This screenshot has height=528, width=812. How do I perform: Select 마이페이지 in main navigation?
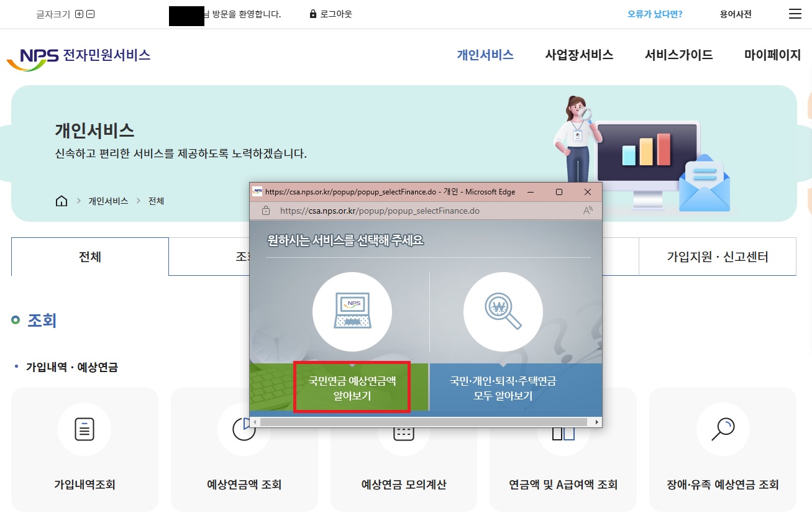(x=772, y=55)
